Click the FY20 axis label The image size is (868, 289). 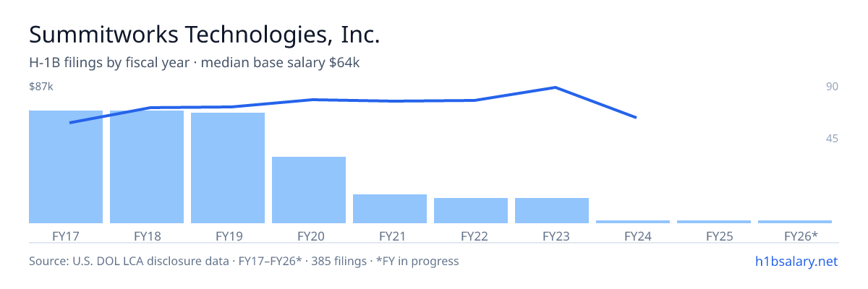(x=311, y=236)
